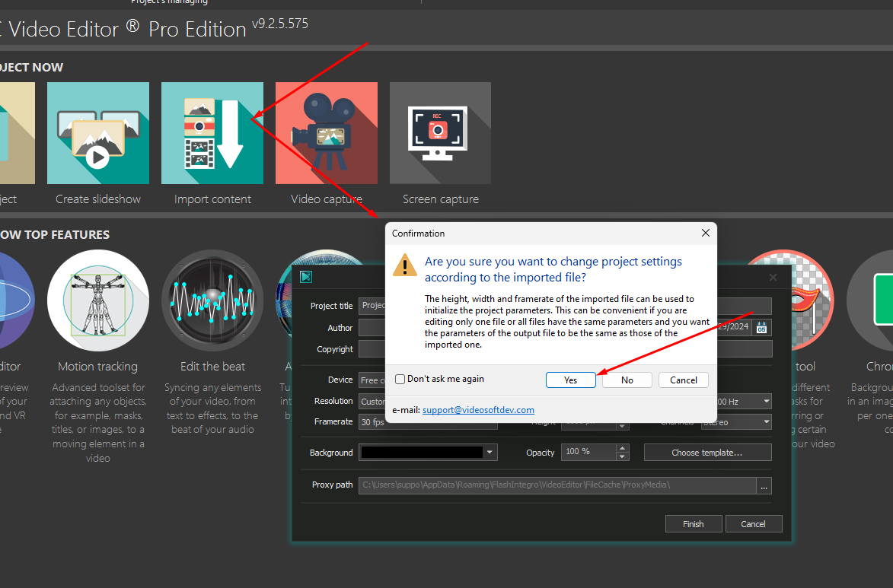Open the Create slideshow tile icon
This screenshot has width=893, height=588.
click(98, 133)
